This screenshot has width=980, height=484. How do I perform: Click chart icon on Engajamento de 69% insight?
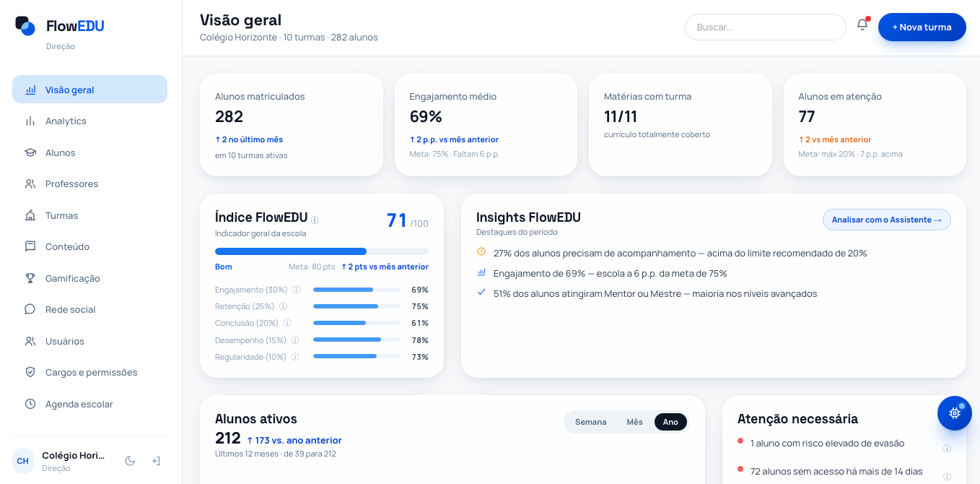[481, 272]
